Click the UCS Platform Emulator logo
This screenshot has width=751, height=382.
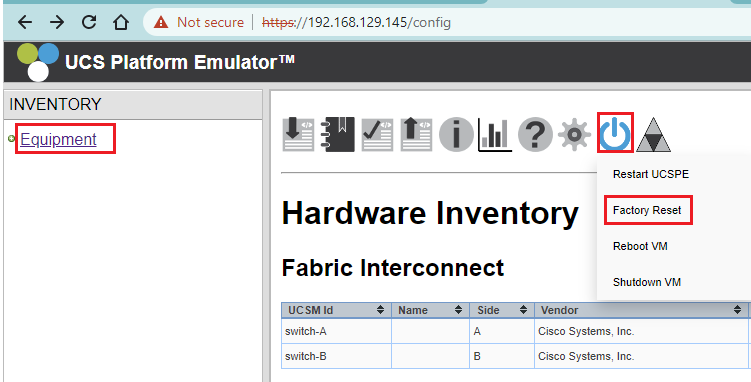click(38, 62)
